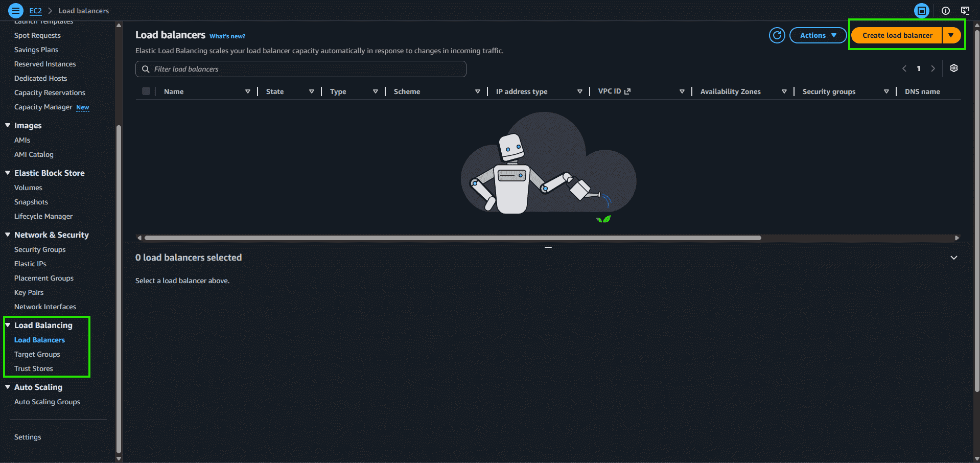The height and width of the screenshot is (463, 980).
Task: Open the What's new? link
Action: [x=227, y=36]
